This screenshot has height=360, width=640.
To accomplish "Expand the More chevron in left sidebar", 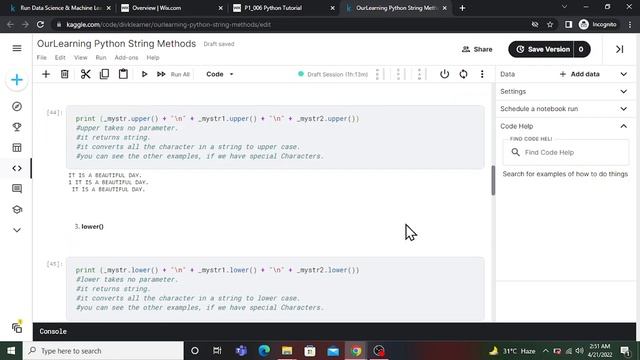I will [17, 230].
